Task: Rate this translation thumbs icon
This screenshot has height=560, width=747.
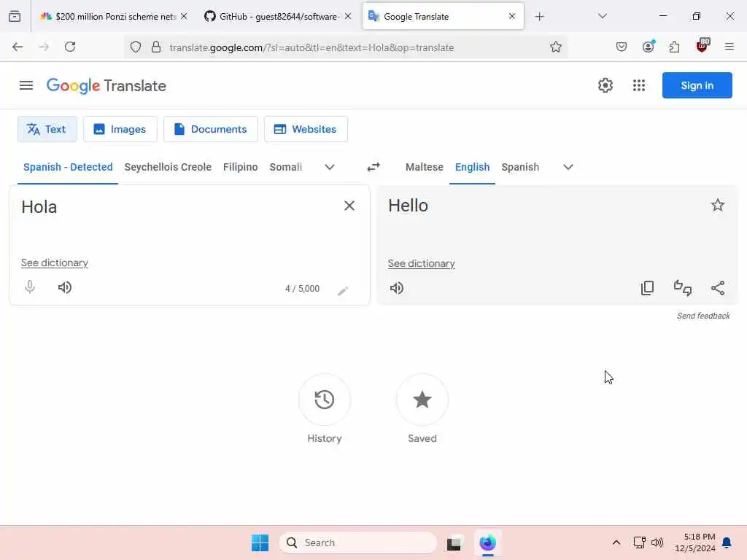Action: (683, 288)
